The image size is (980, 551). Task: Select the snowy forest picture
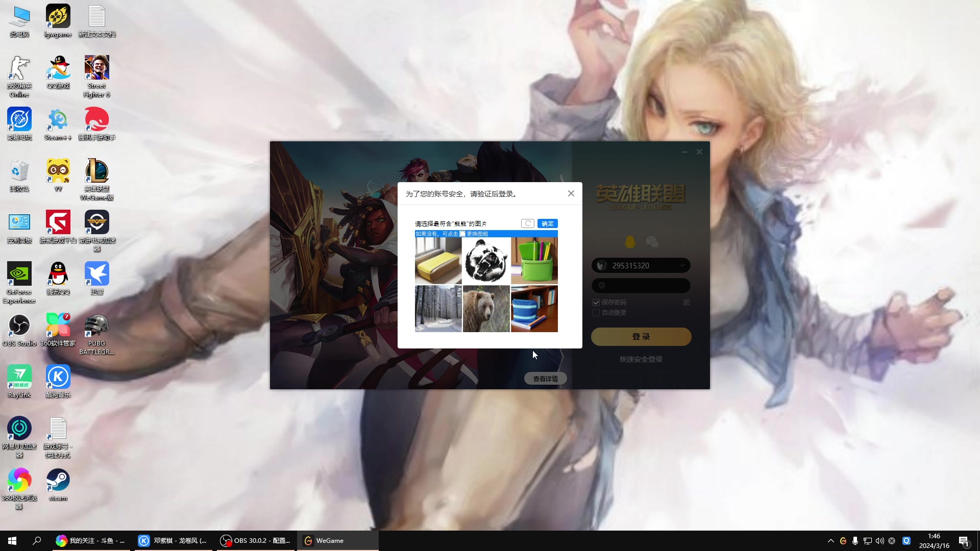point(438,309)
